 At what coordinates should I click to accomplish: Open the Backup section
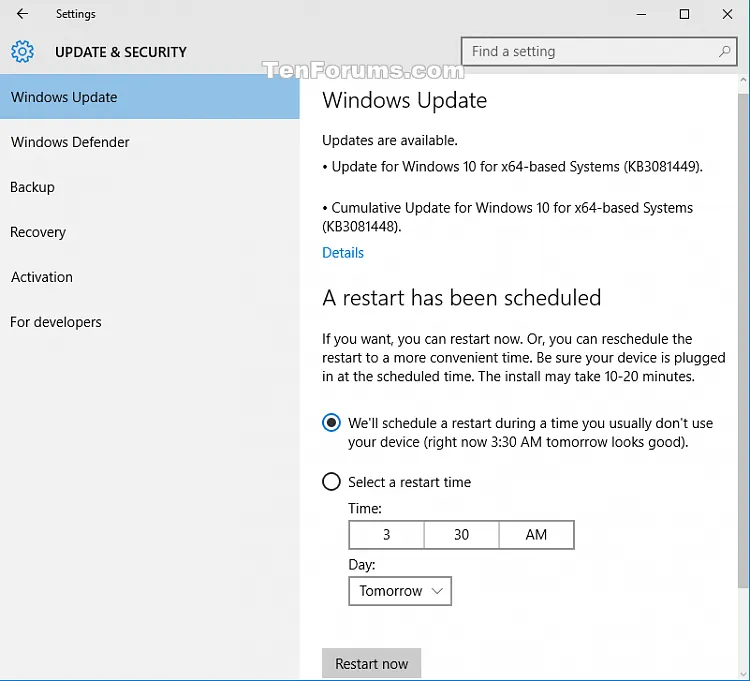(150, 187)
